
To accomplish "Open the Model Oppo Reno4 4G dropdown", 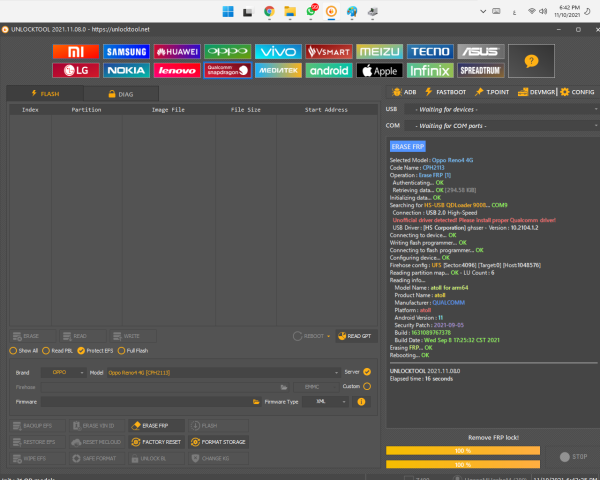I will pos(223,372).
